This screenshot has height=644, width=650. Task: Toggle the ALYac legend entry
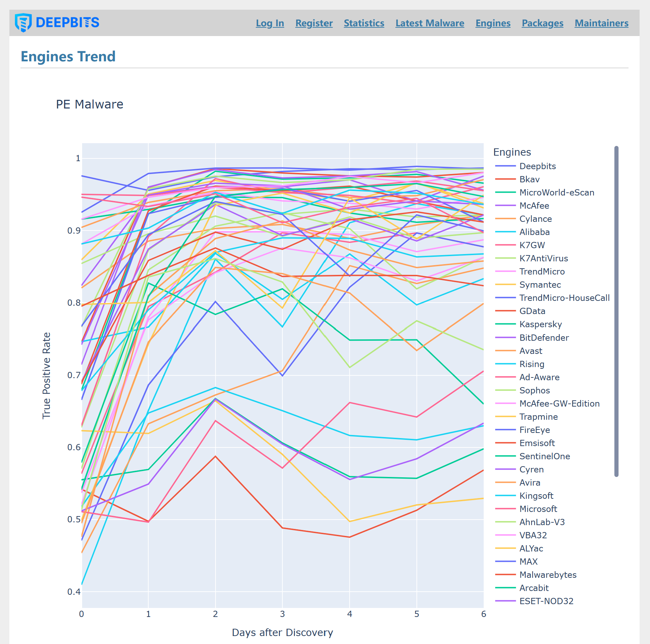(x=519, y=548)
